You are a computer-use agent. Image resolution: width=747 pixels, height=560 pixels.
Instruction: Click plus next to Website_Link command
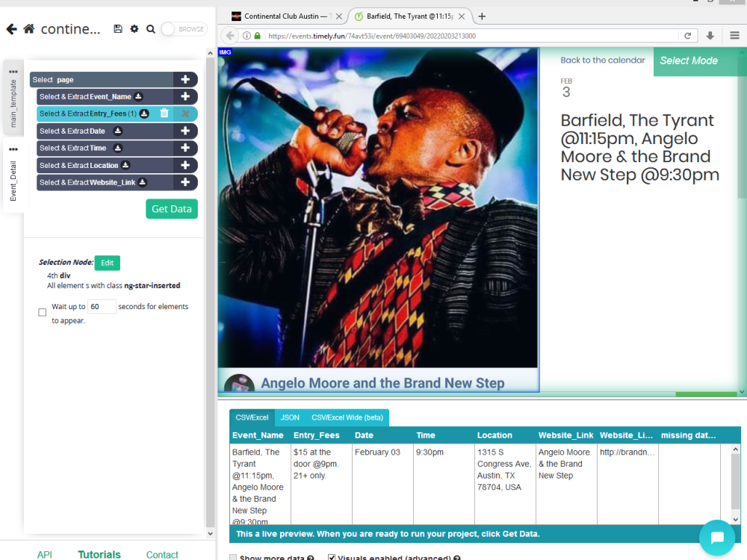(x=185, y=182)
